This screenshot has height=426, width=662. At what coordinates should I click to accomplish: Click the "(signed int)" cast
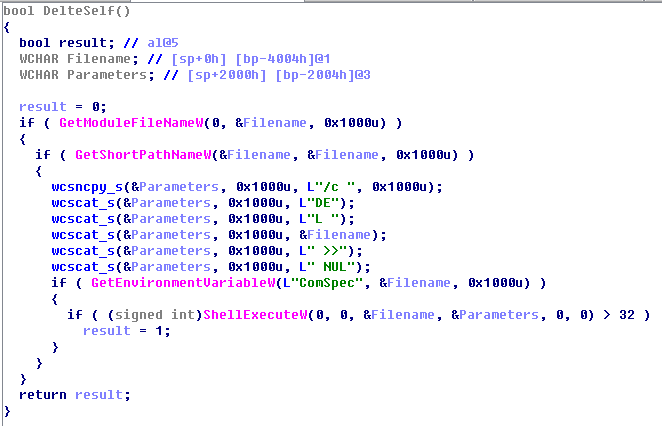155,315
